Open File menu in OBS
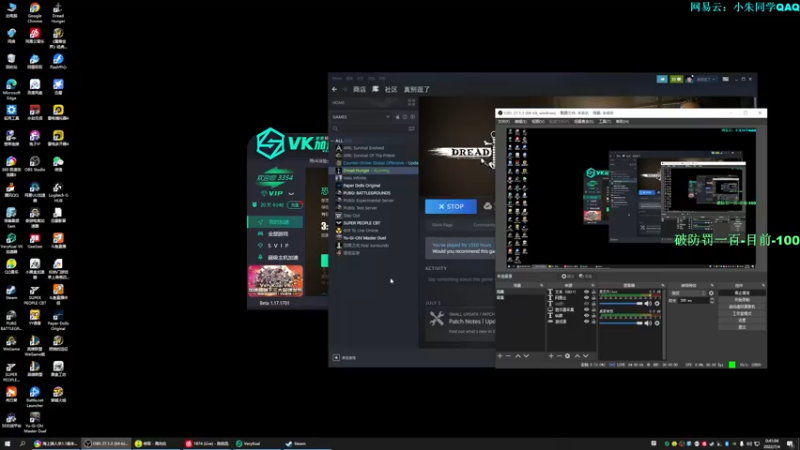Image resolution: width=800 pixels, height=450 pixels. [504, 121]
